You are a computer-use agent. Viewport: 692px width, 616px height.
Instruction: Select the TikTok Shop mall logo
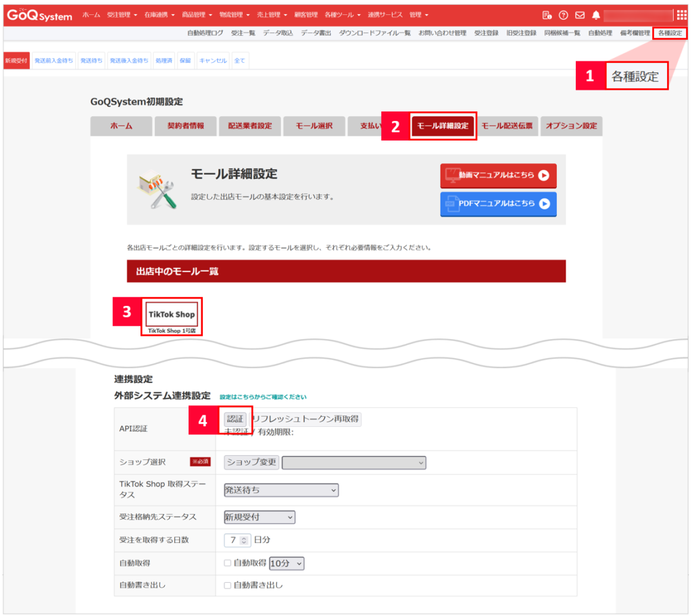coord(172,315)
